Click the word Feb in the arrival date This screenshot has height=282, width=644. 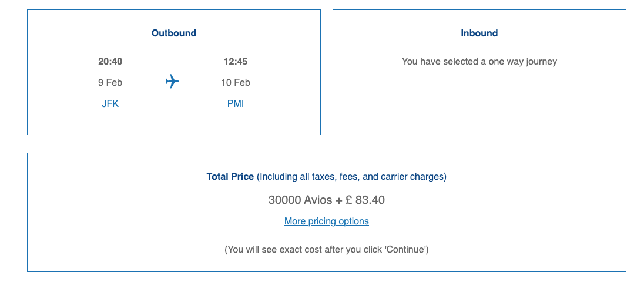click(242, 83)
